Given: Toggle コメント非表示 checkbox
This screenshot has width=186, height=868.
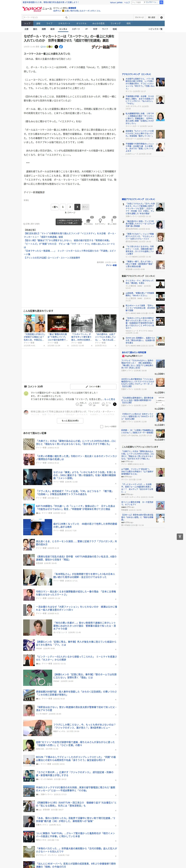Looking at the screenshot, I should [102, 427].
